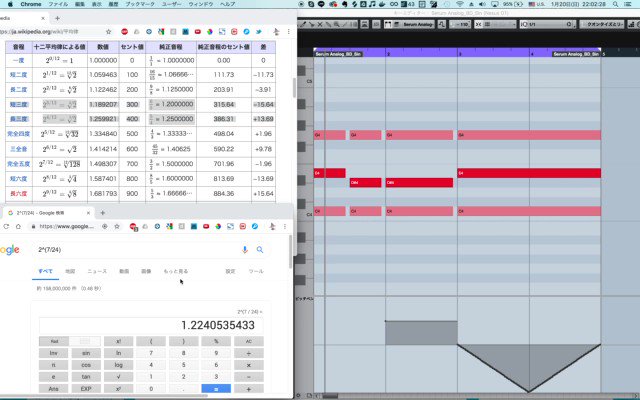Click bar 3 marker on the ruler
640x400 pixels.
pyautogui.click(x=460, y=53)
